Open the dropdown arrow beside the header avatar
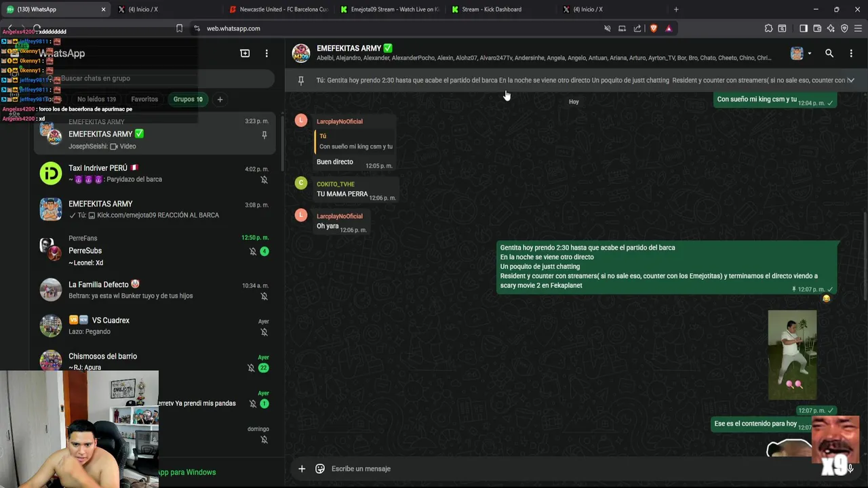The height and width of the screenshot is (488, 868). [x=809, y=54]
